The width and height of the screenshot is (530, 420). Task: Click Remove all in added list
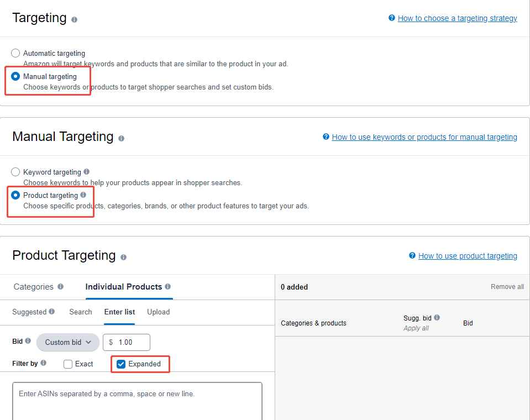tap(507, 287)
